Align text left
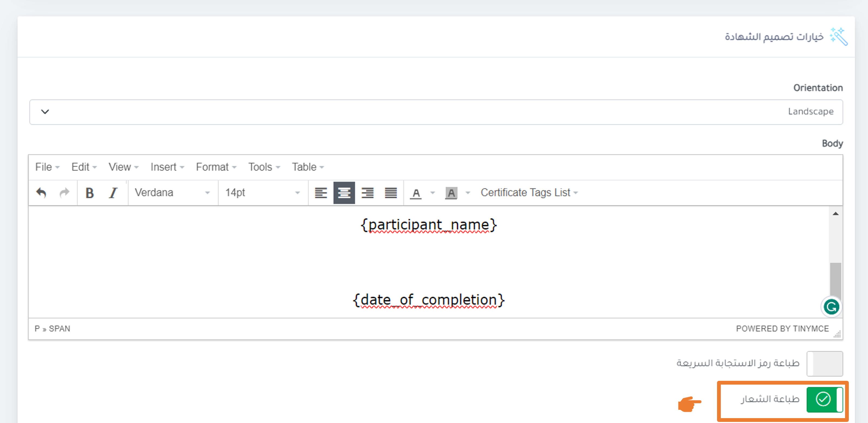This screenshot has width=868, height=423. [321, 193]
